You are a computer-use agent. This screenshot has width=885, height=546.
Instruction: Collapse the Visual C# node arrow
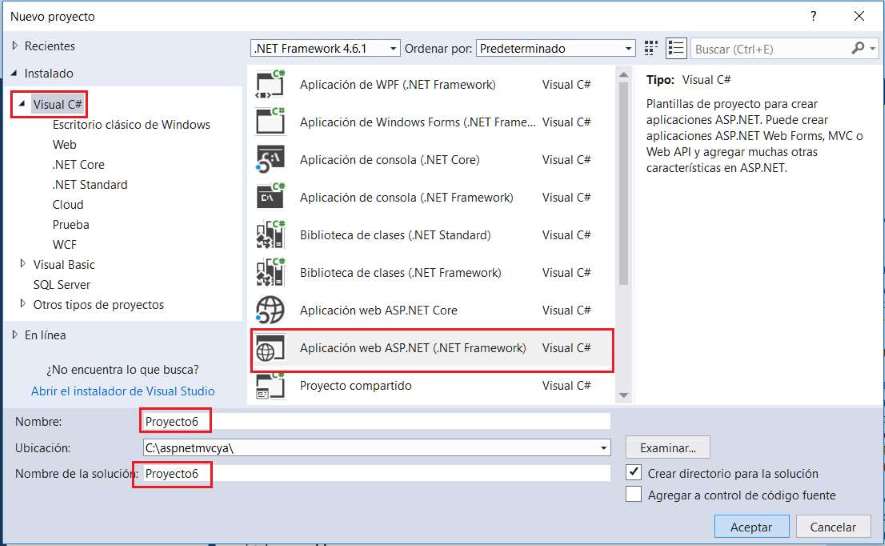[x=22, y=104]
